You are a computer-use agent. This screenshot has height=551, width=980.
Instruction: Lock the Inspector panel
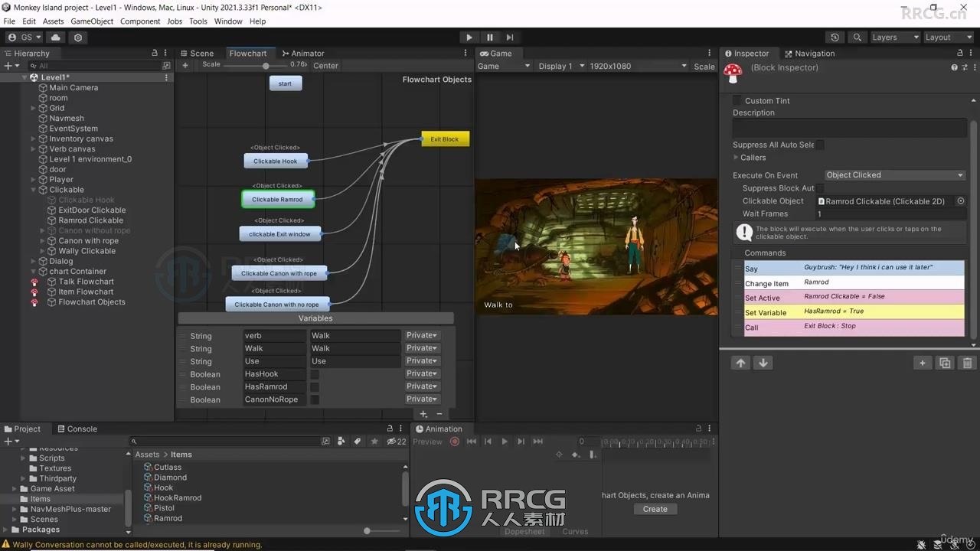click(959, 53)
